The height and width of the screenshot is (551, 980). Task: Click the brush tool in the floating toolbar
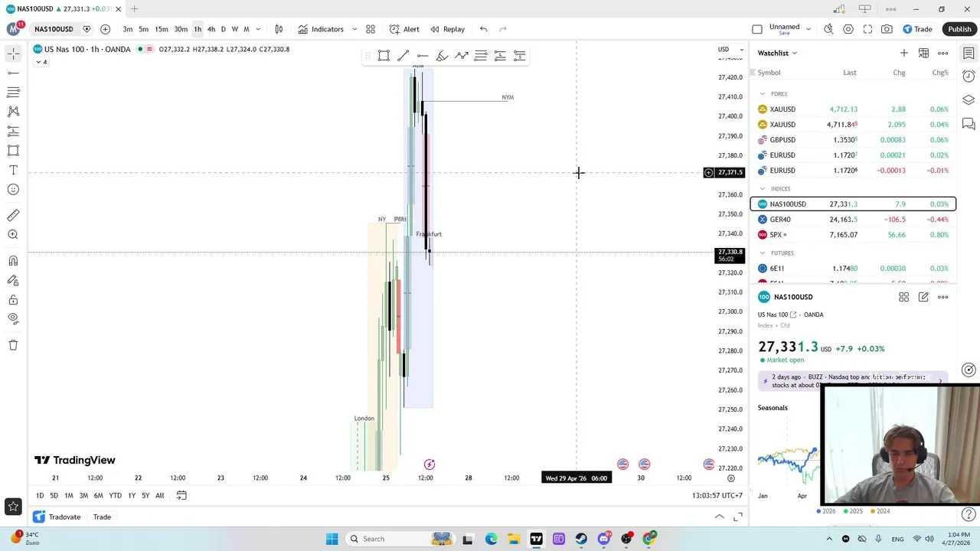coord(442,56)
